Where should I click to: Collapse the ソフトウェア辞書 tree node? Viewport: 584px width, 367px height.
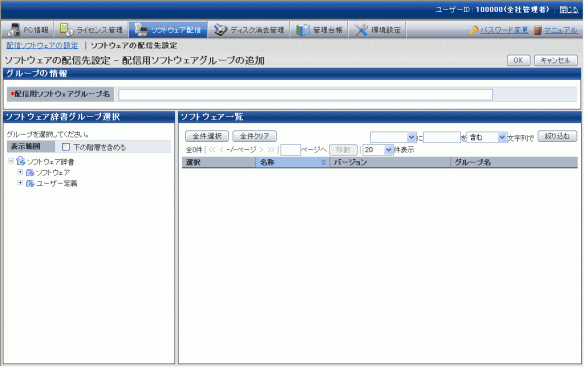tap(11, 161)
